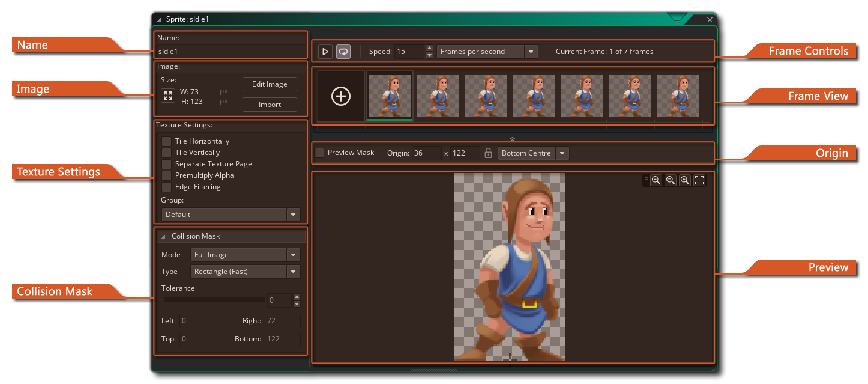The width and height of the screenshot is (868, 384).
Task: Click the add new frame plus icon
Action: point(341,96)
